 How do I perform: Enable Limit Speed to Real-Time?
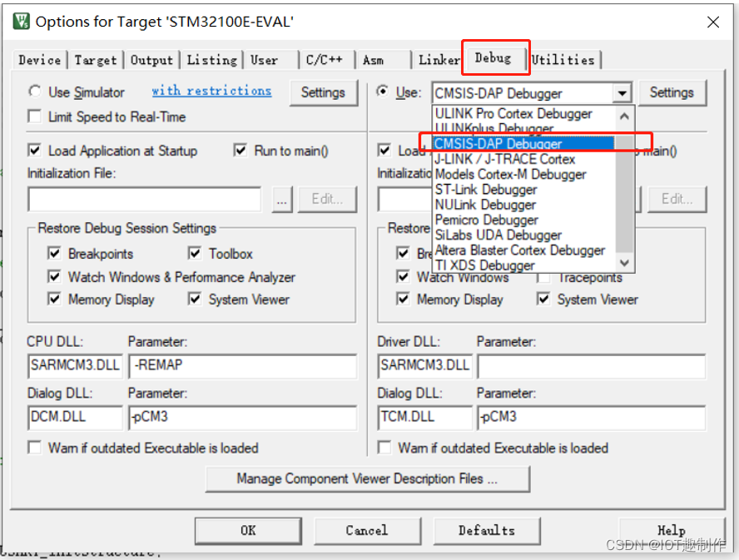(x=34, y=116)
